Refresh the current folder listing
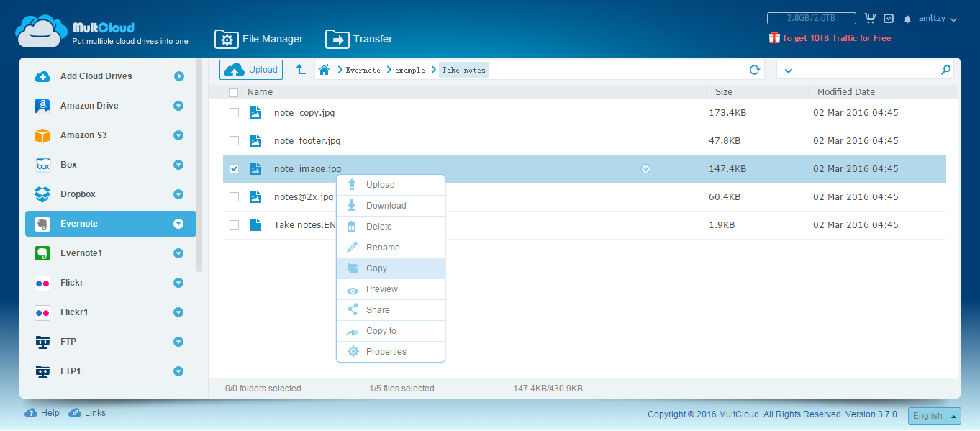This screenshot has width=980, height=431. [x=755, y=70]
